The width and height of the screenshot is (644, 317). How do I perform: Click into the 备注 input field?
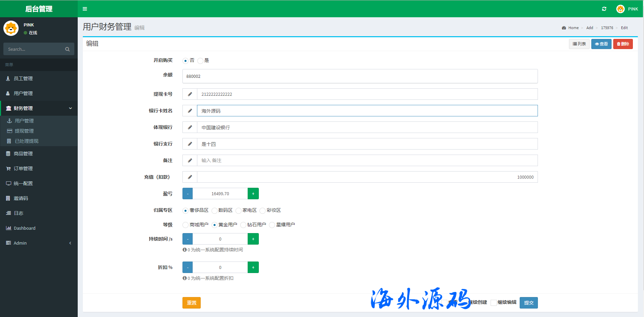coord(367,160)
